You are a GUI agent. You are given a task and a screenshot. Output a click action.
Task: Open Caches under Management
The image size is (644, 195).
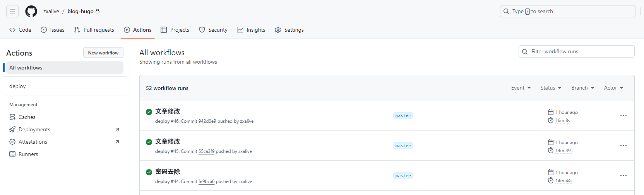click(x=27, y=117)
